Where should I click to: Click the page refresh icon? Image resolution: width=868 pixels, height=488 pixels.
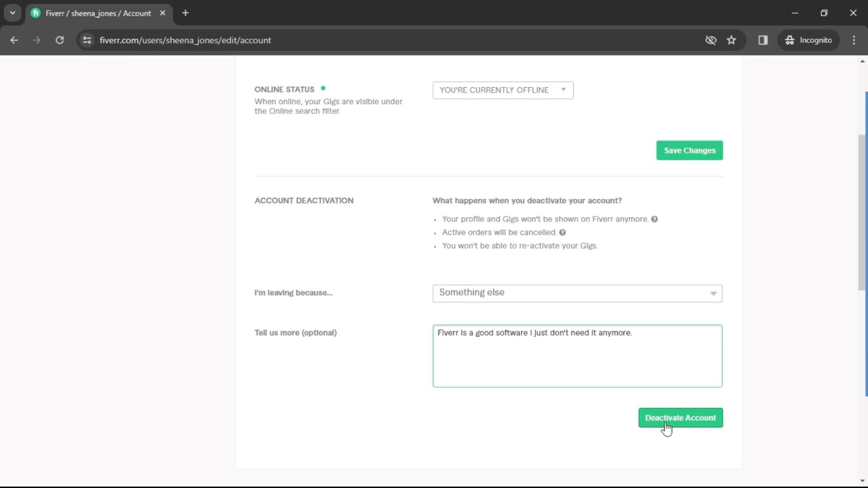[x=60, y=40]
